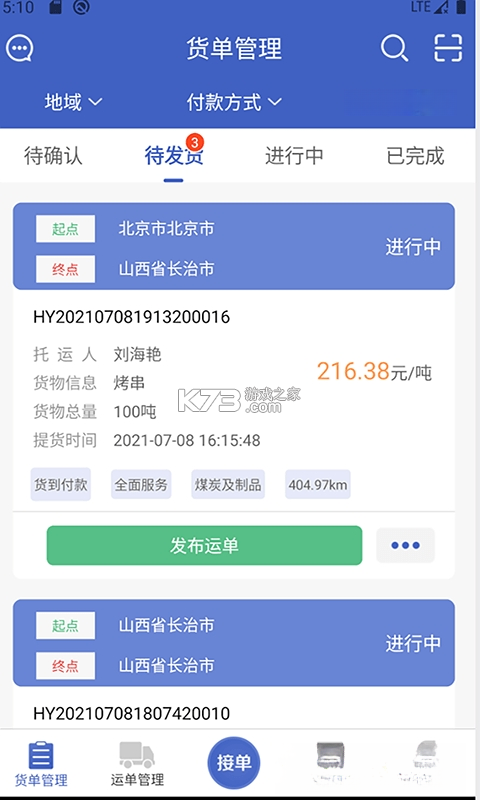
Task: Click the green 发布运单 button
Action: click(204, 545)
